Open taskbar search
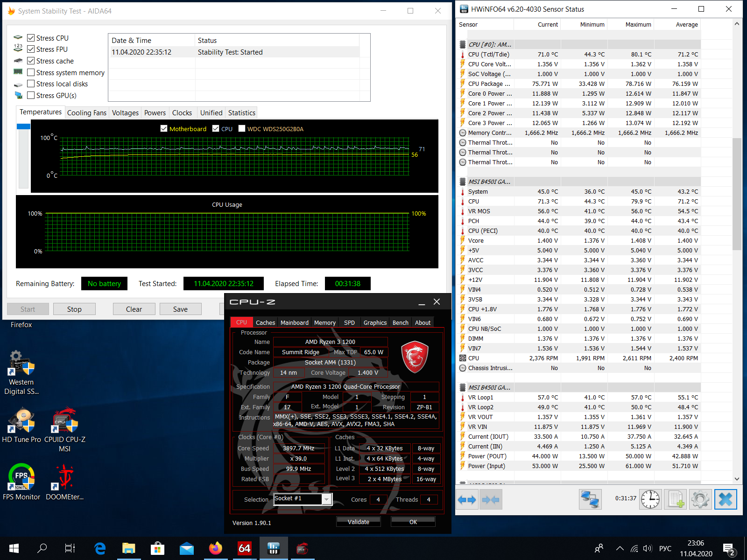This screenshot has height=560, width=747. 42,548
